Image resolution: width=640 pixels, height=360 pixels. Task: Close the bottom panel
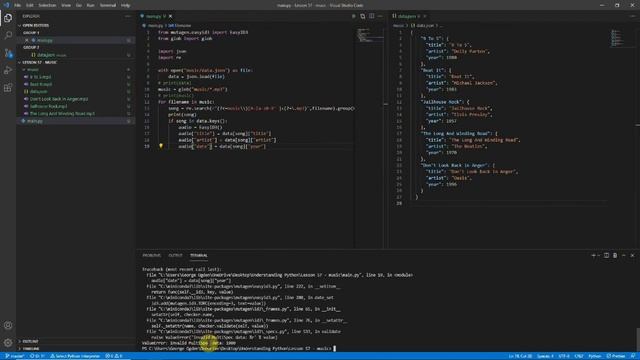[x=632, y=256]
